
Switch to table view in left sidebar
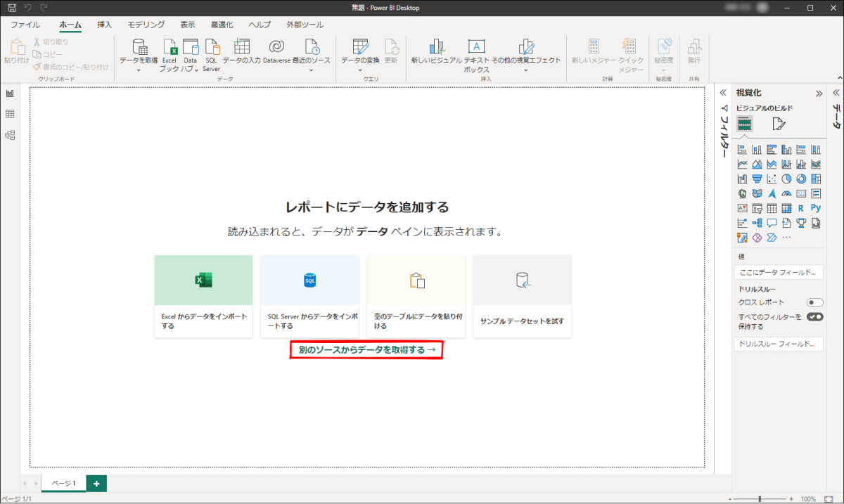point(10,114)
